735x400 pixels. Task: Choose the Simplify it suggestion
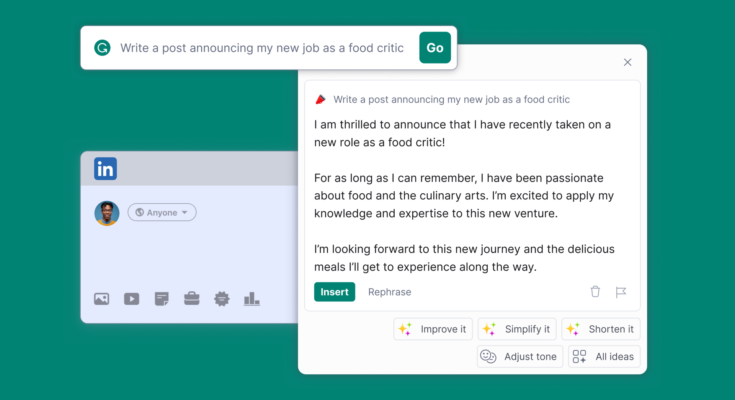coord(516,329)
